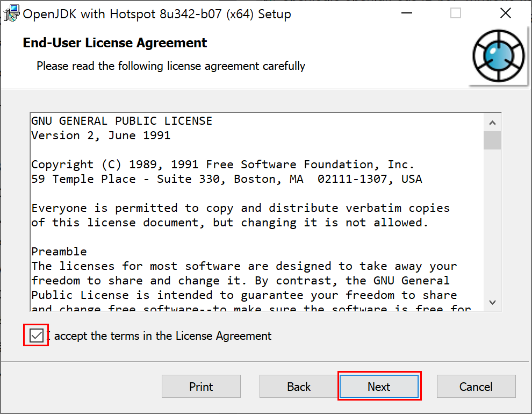Cancel the OpenJDK setup

[476, 387]
